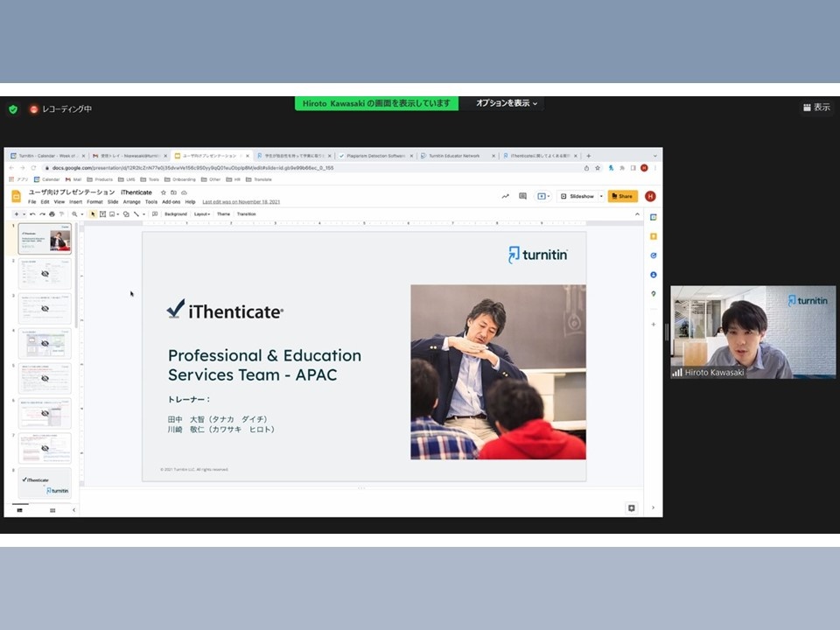This screenshot has height=630, width=840.
Task: Open the Arrange menu
Action: [x=132, y=202]
